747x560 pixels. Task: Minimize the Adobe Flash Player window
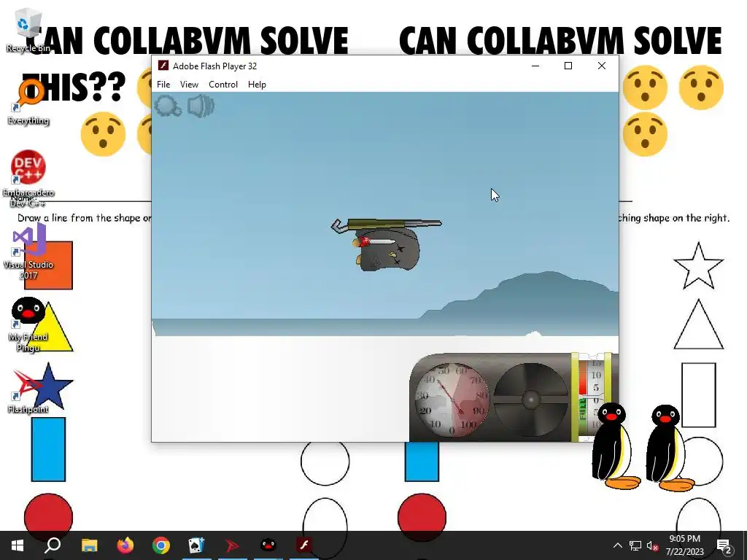(535, 66)
